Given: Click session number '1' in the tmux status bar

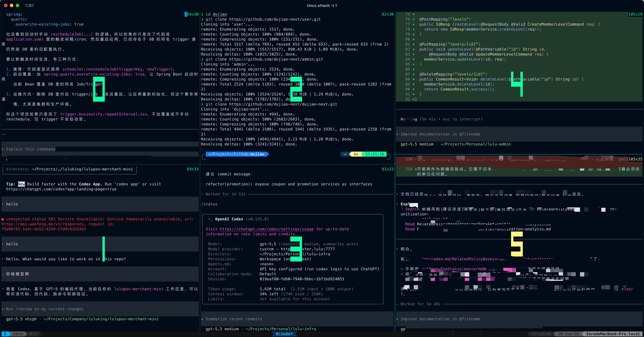Looking at the screenshot, I should pos(5,334).
